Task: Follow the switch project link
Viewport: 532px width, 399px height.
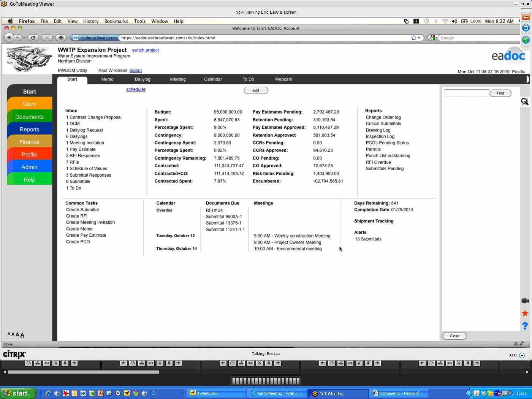Action: click(x=145, y=50)
